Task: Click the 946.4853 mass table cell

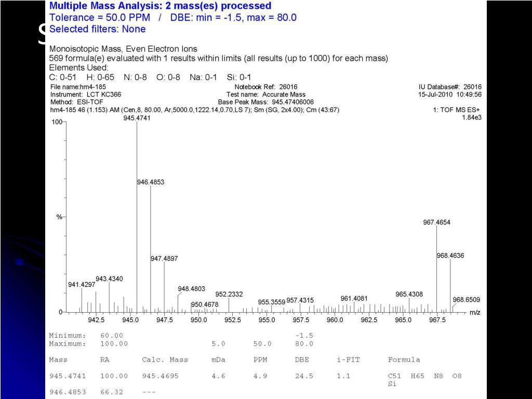Action: coord(68,392)
